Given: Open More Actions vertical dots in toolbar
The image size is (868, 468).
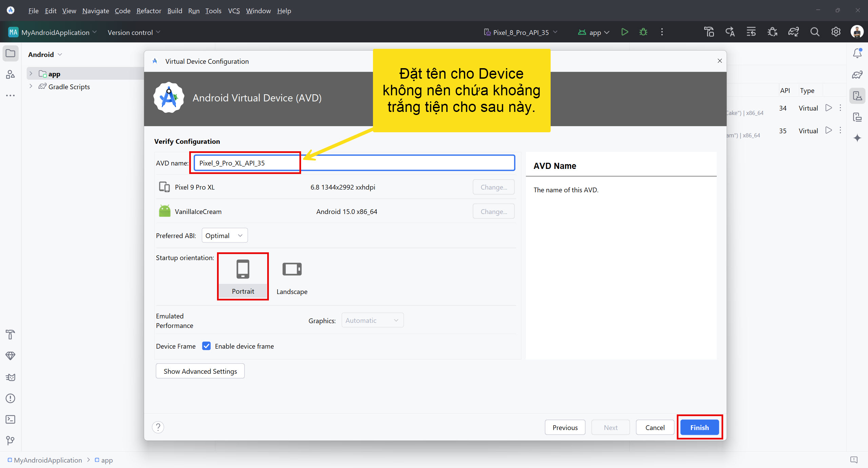Looking at the screenshot, I should (662, 32).
